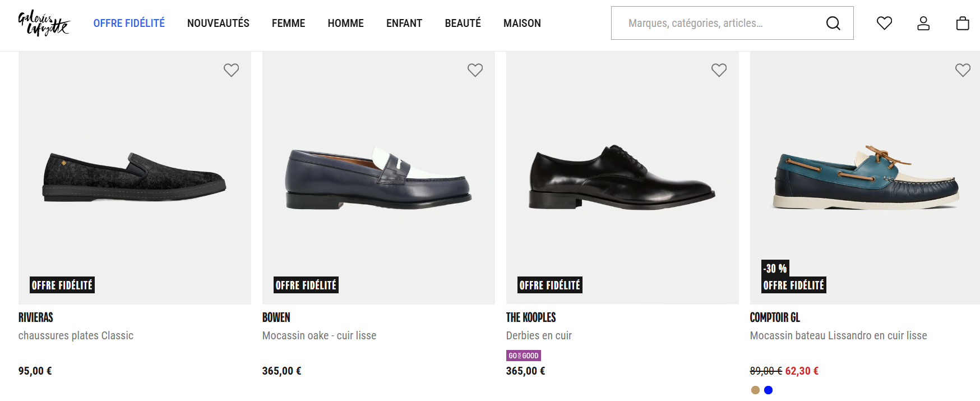The width and height of the screenshot is (980, 401).
Task: Open the Derbies en cuir product link
Action: point(539,335)
